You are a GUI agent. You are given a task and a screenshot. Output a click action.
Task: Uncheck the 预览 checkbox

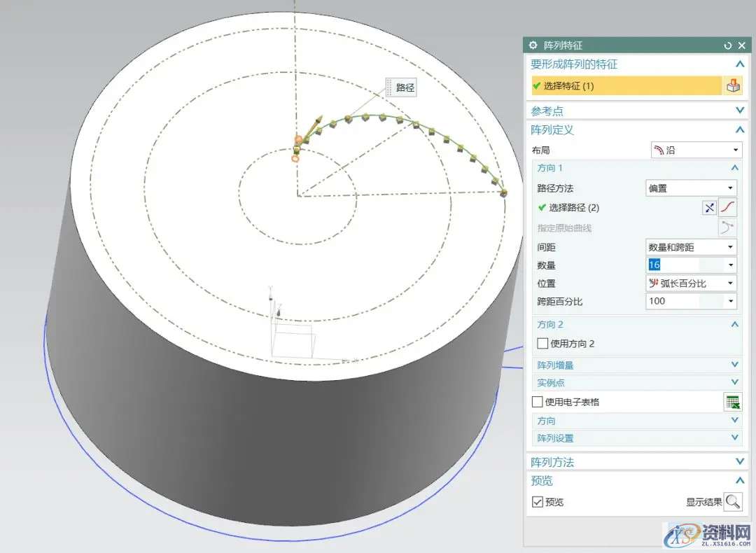[x=538, y=502]
